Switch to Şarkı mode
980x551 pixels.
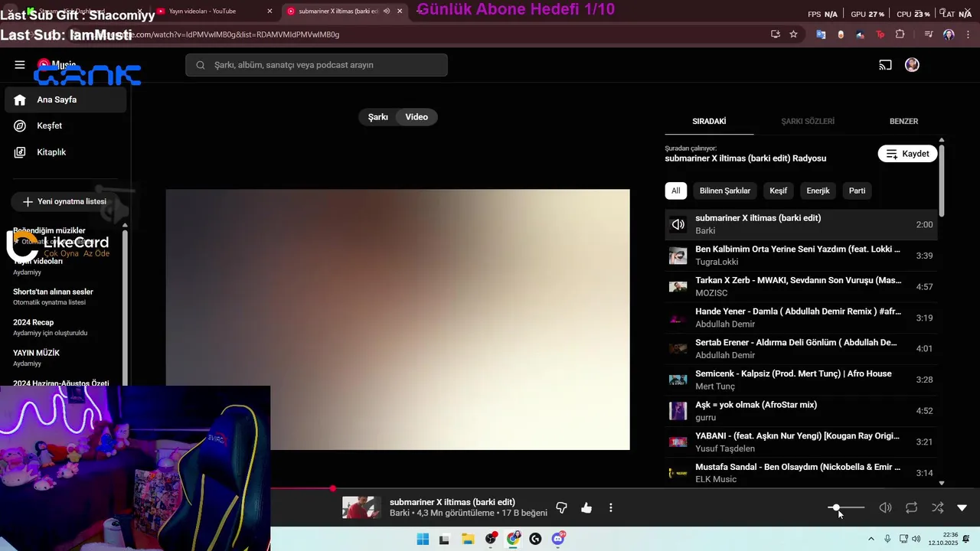pos(378,117)
